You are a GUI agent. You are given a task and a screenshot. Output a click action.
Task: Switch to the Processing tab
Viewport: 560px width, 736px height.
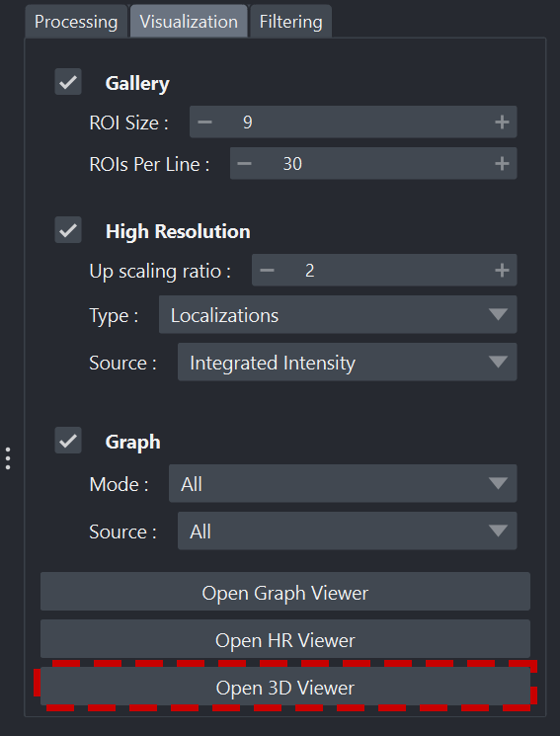pyautogui.click(x=76, y=22)
